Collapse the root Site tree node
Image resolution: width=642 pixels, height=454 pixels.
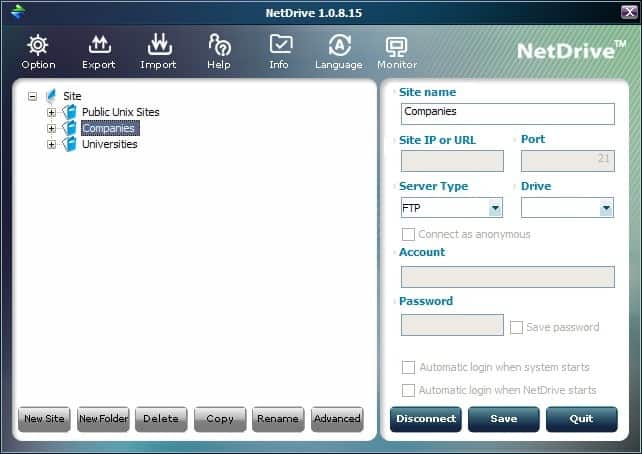[x=32, y=96]
